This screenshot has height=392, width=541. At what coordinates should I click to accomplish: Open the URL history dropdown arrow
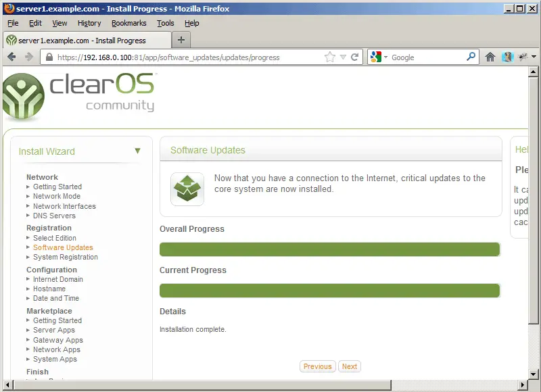pos(343,57)
